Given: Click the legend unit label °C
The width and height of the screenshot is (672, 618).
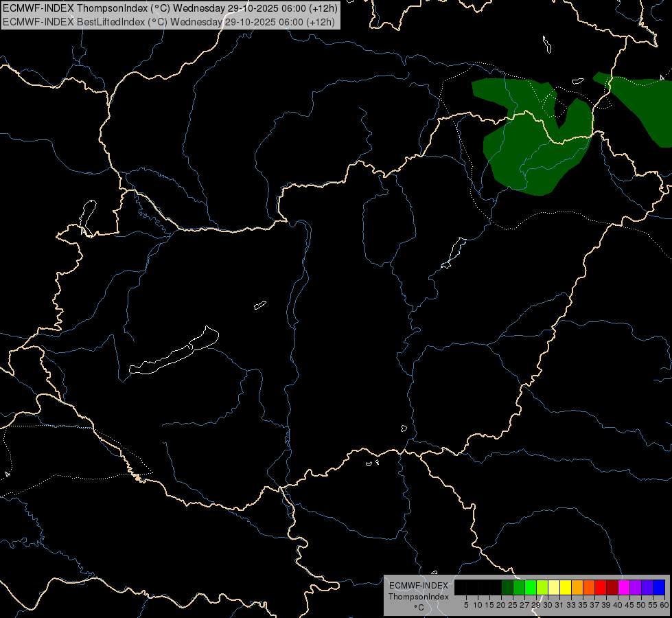Looking at the screenshot, I should click(419, 608).
